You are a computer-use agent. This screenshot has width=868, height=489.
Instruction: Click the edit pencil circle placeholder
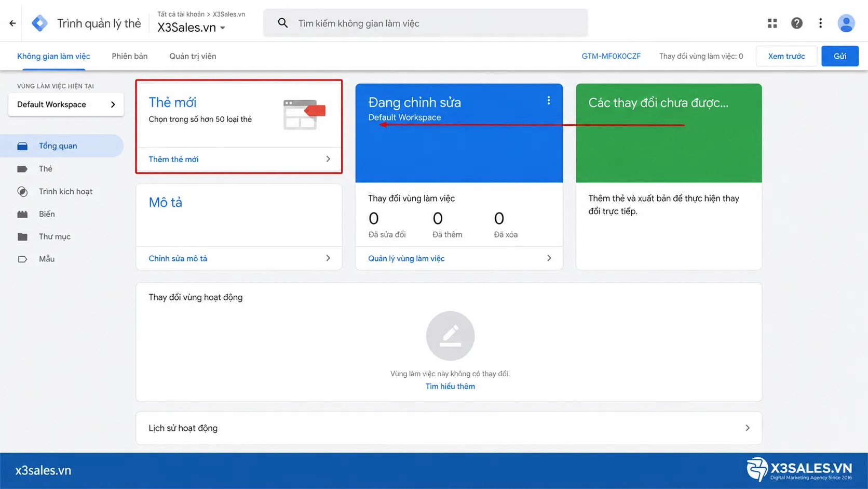tap(450, 336)
